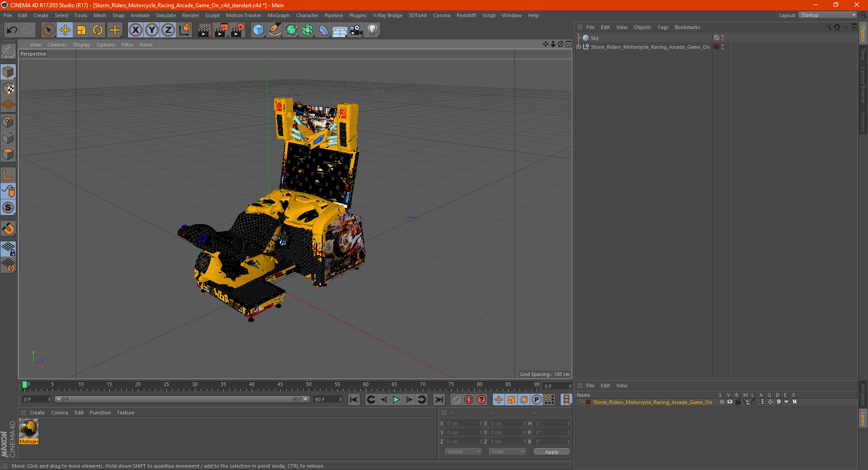Open the File menu
The image size is (868, 470).
click(8, 15)
